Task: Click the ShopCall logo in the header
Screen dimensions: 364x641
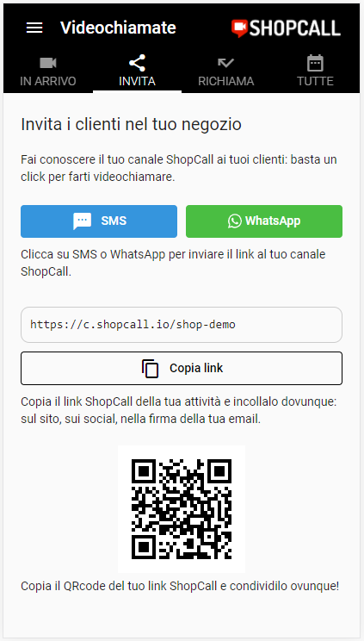Action: 286,28
